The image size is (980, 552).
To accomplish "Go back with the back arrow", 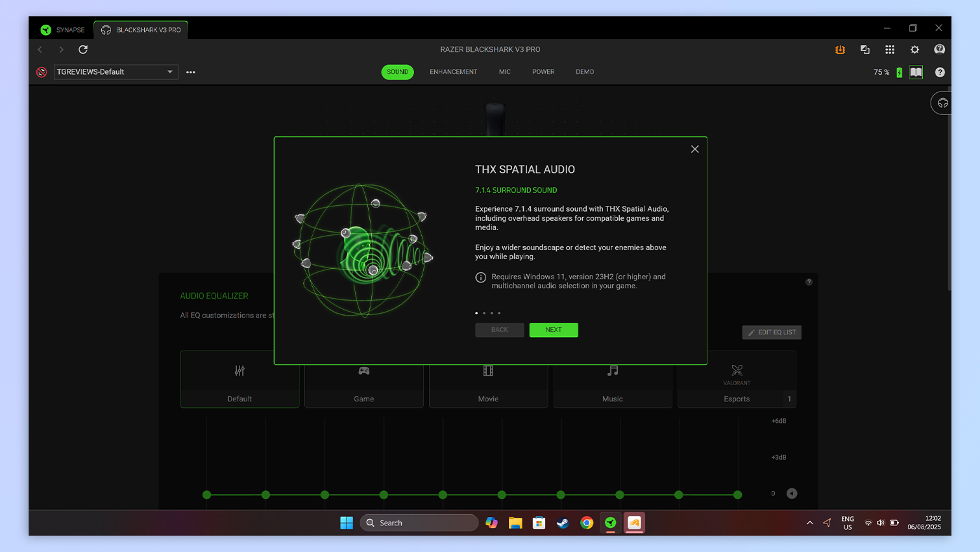I will [40, 49].
